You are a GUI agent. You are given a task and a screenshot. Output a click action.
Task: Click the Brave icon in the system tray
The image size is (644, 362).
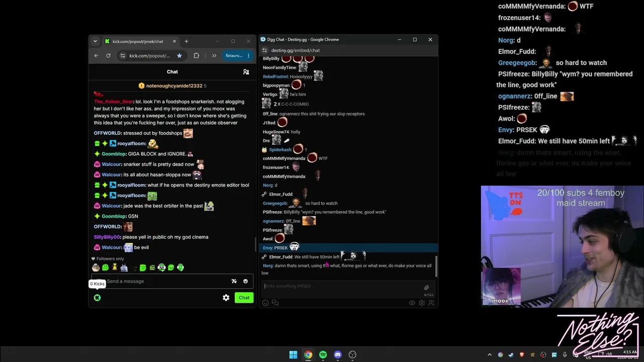click(x=521, y=355)
